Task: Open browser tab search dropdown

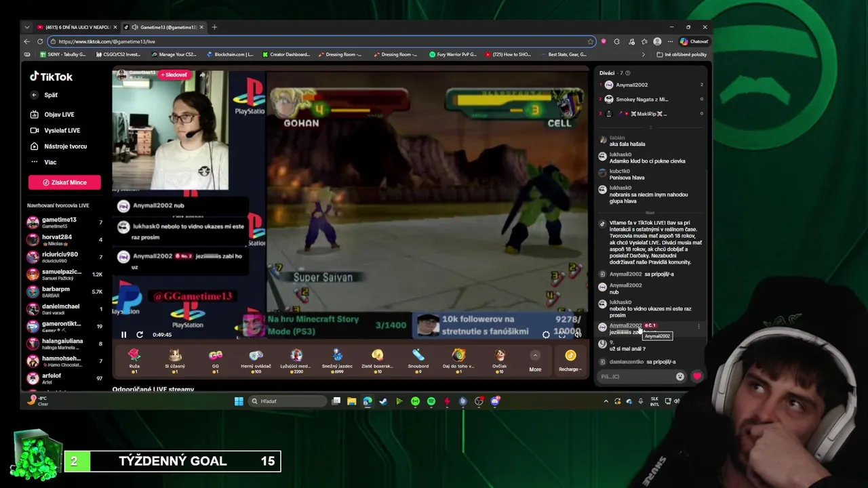Action: tap(26, 27)
